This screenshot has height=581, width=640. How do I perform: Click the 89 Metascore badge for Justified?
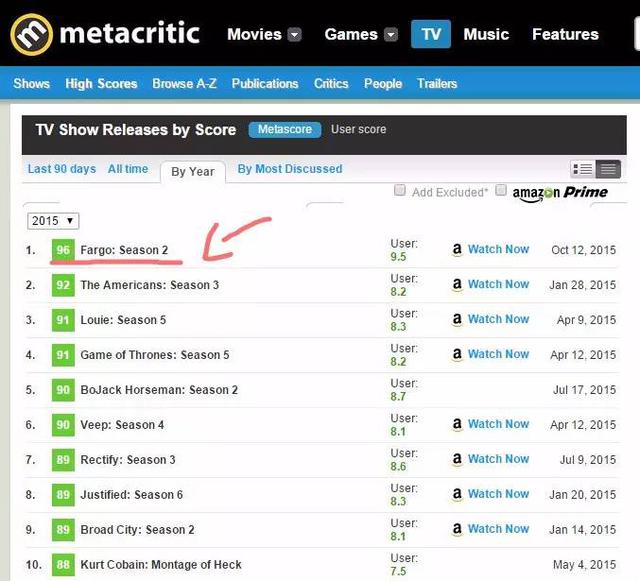tap(63, 495)
